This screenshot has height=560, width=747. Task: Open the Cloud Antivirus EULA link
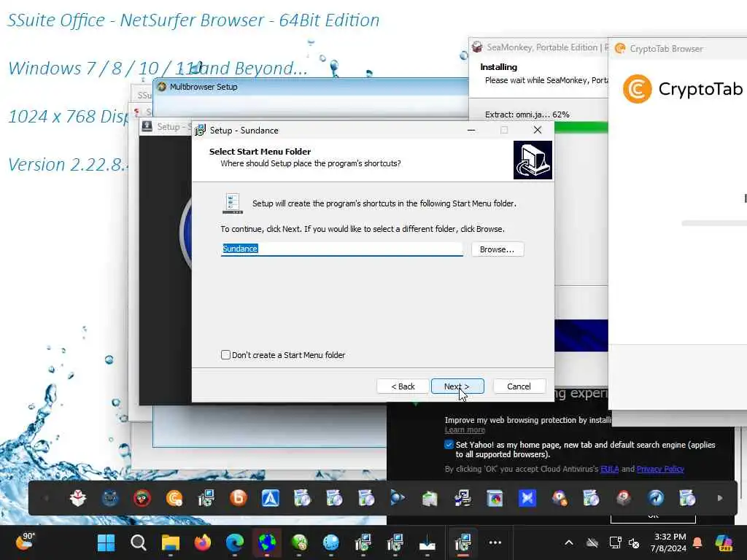(609, 469)
